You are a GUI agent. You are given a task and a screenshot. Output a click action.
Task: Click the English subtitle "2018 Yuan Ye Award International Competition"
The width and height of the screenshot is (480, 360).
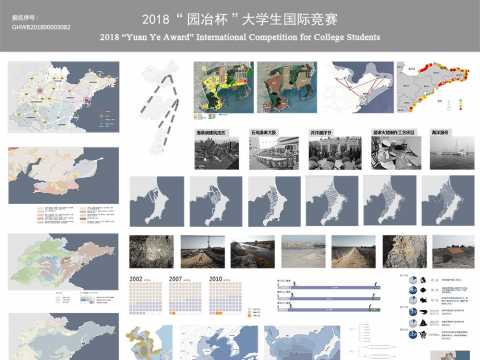240,37
